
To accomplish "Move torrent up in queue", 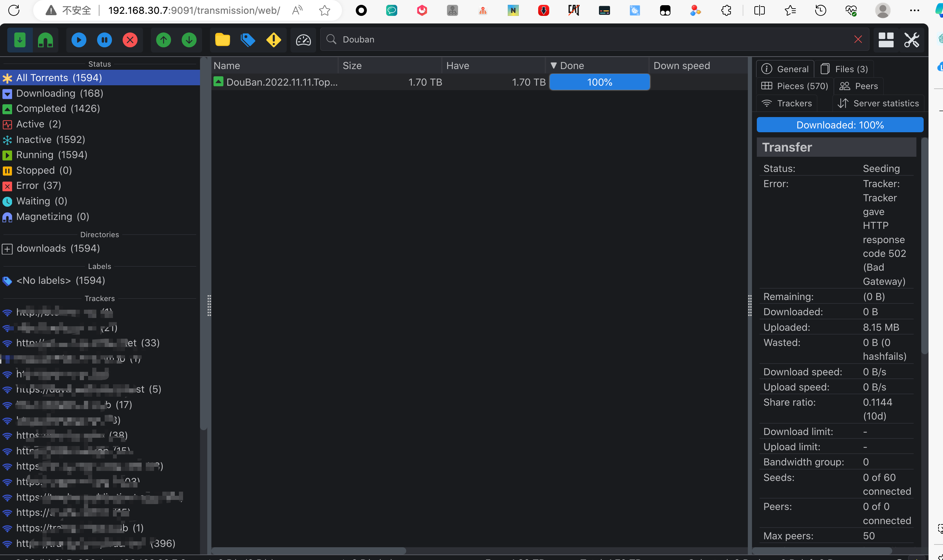I will 163,40.
